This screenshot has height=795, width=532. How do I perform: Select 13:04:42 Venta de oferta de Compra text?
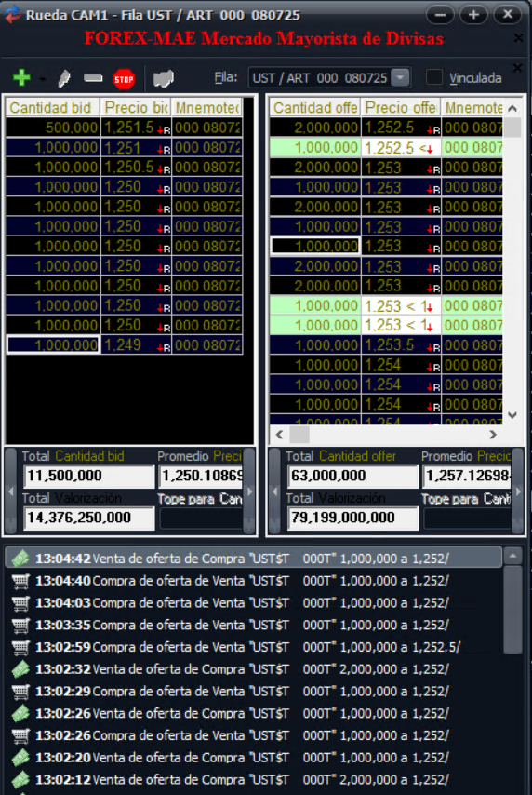pos(242,559)
